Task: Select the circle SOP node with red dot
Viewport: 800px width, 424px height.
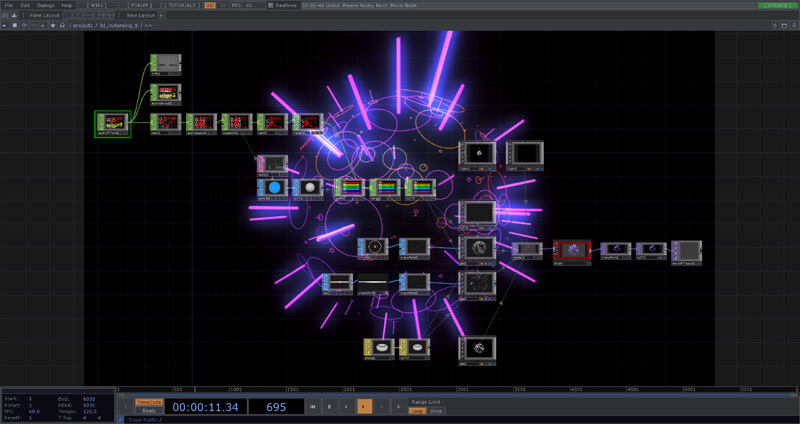Action: [373, 249]
